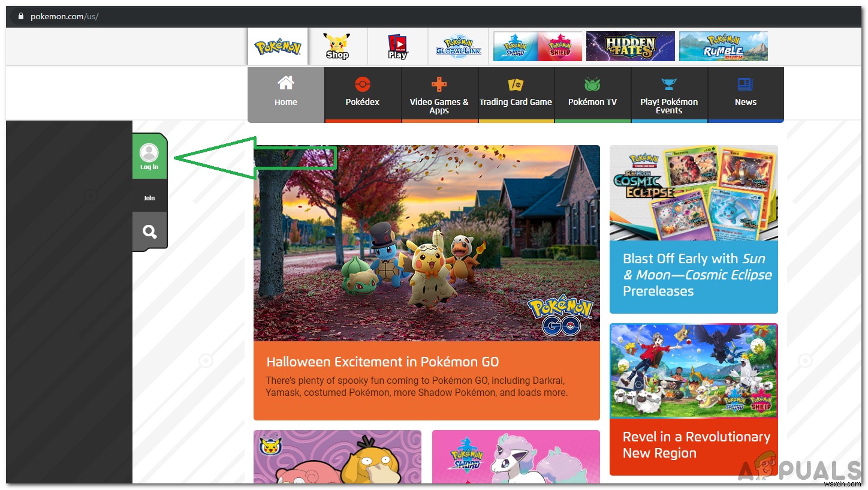The width and height of the screenshot is (868, 490).
Task: Click the Pokémon logo in the top banner
Action: click(278, 46)
